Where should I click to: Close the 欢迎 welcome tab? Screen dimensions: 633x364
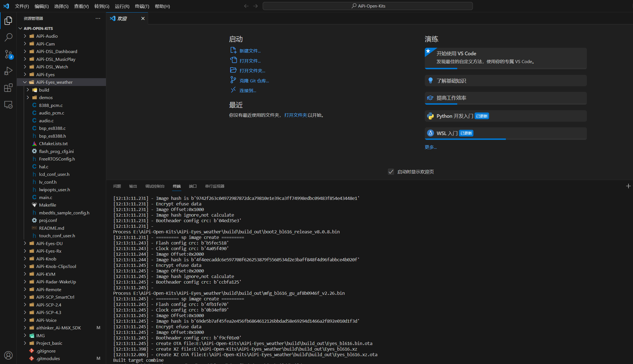click(143, 18)
